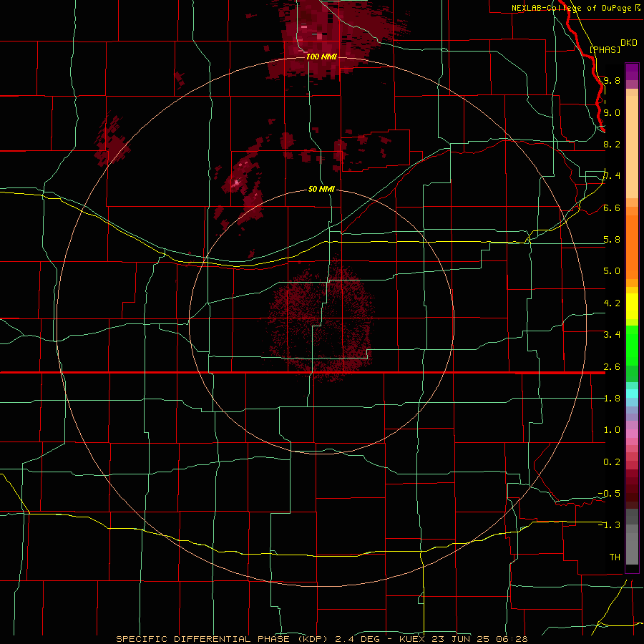Click the legend value '2.6'
Viewport: 644px width, 644px height.
[x=612, y=366]
